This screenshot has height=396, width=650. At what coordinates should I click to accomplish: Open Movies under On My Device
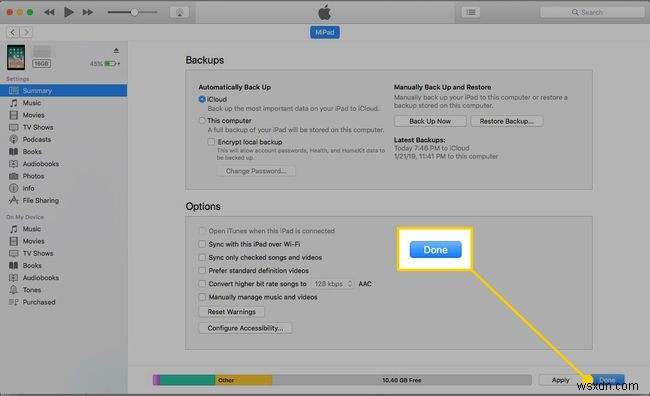pos(63,241)
